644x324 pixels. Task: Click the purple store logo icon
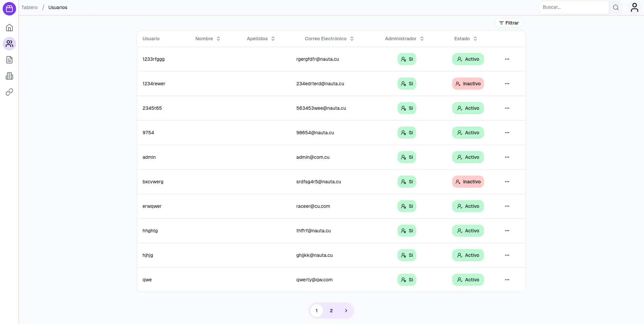pos(9,8)
